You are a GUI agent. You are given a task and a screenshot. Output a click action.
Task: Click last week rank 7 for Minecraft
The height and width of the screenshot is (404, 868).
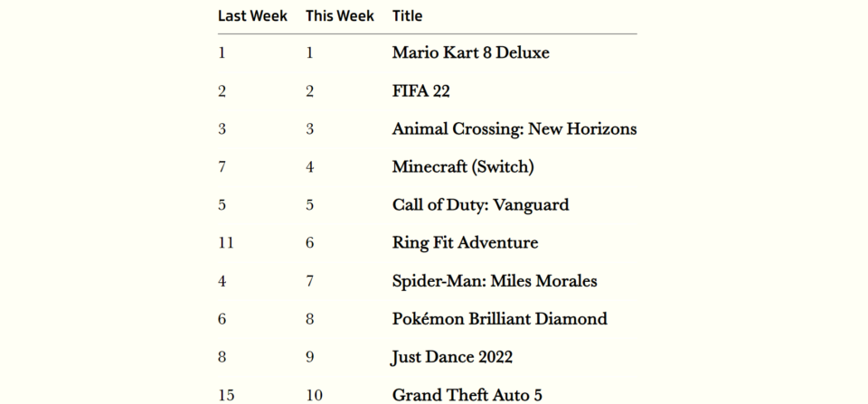pos(222,167)
